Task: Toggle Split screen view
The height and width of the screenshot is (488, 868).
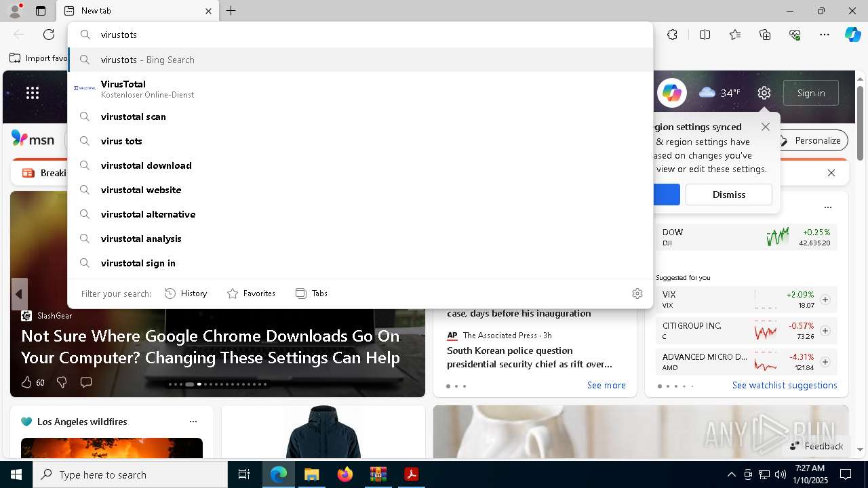Action: click(x=705, y=35)
